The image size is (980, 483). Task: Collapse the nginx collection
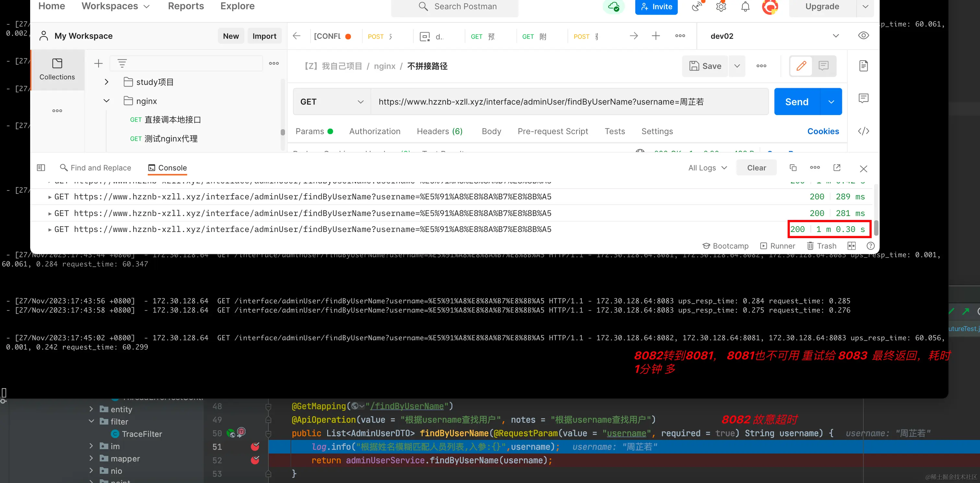pyautogui.click(x=107, y=101)
